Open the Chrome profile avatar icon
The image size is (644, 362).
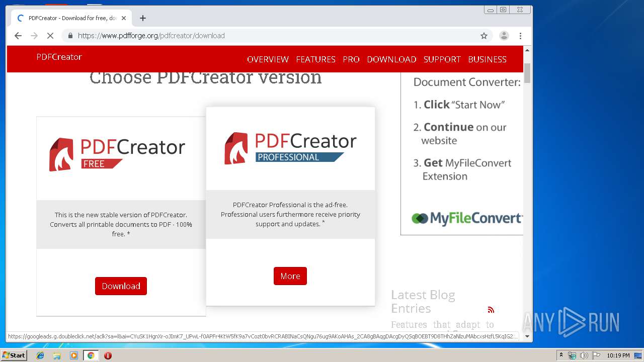[504, 36]
